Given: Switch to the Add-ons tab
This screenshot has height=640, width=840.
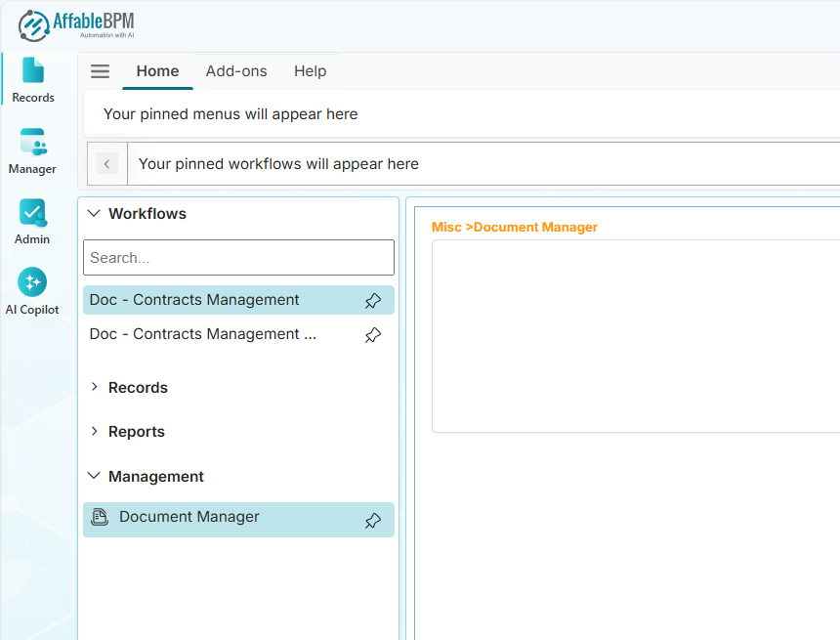Looking at the screenshot, I should point(236,70).
